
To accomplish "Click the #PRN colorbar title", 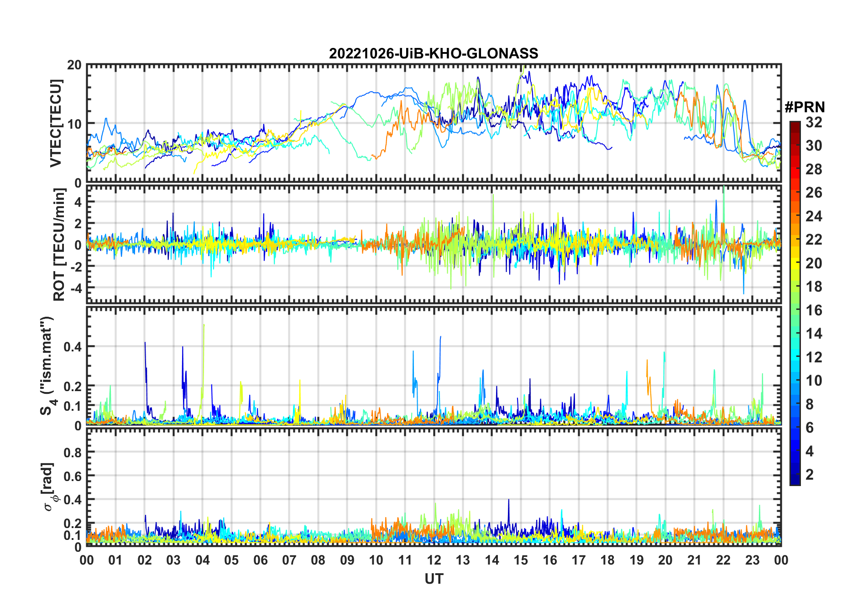I will click(805, 107).
